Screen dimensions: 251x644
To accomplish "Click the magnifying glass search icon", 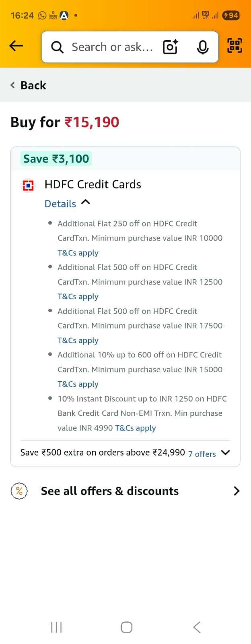I will (57, 47).
